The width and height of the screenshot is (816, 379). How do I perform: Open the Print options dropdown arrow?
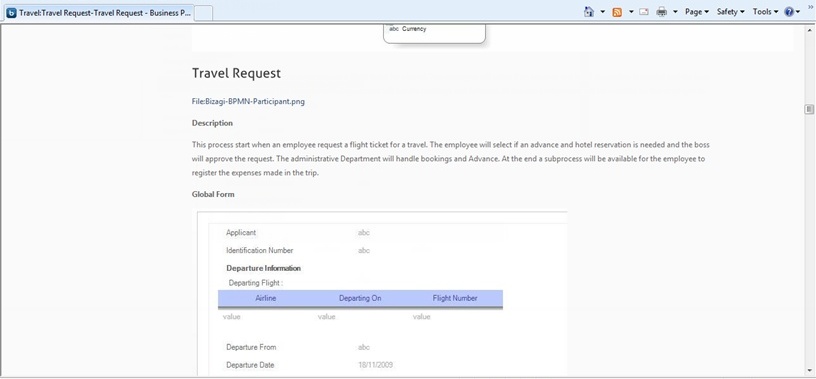(x=675, y=11)
